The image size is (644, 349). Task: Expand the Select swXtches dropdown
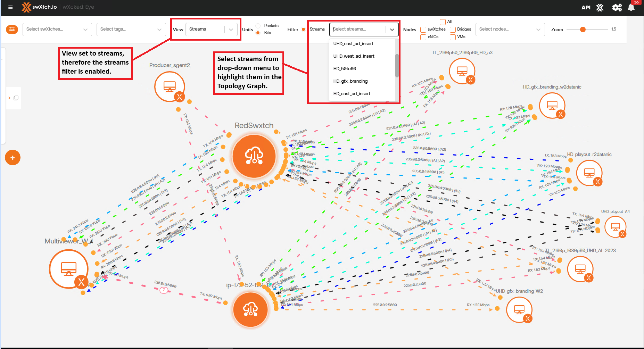[x=57, y=30]
